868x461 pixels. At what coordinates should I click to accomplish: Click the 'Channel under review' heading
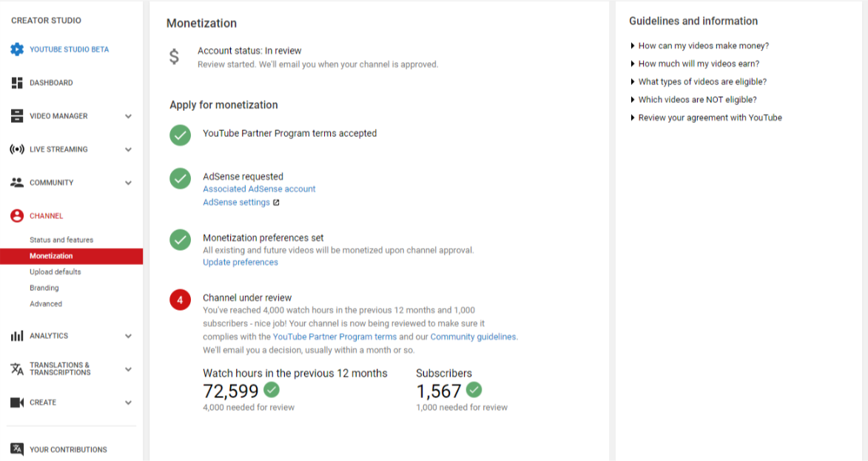tap(247, 297)
